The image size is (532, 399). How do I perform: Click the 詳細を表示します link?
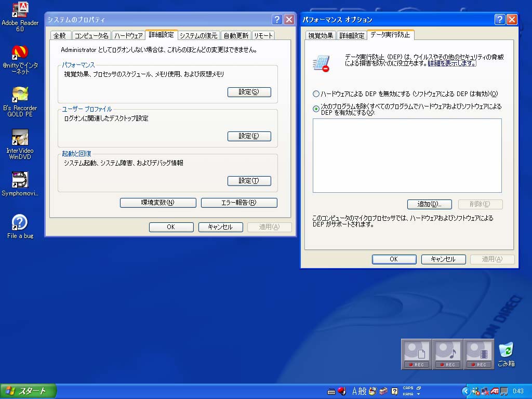click(451, 63)
